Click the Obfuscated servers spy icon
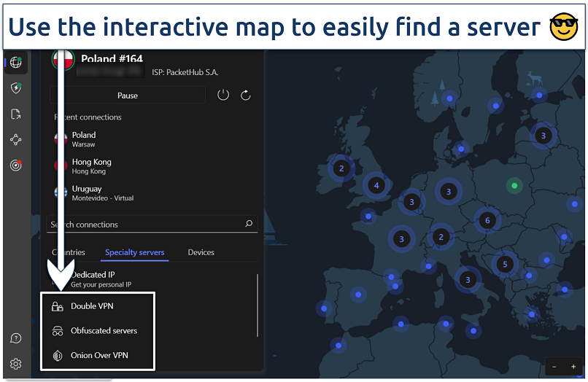This screenshot has height=382, width=588. [58, 331]
